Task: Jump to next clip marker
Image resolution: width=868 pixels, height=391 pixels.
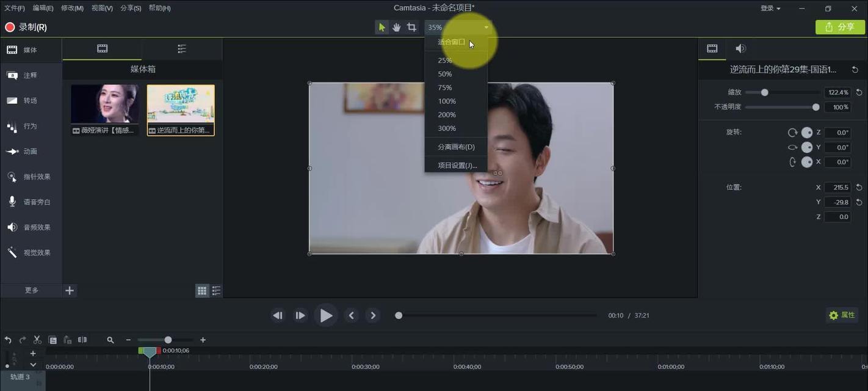Action: [x=373, y=315]
